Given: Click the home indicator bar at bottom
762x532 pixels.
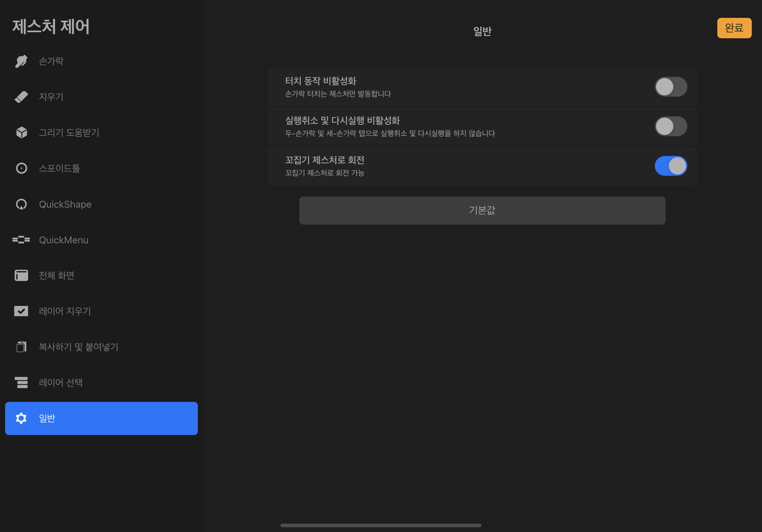Looking at the screenshot, I should coord(381,525).
